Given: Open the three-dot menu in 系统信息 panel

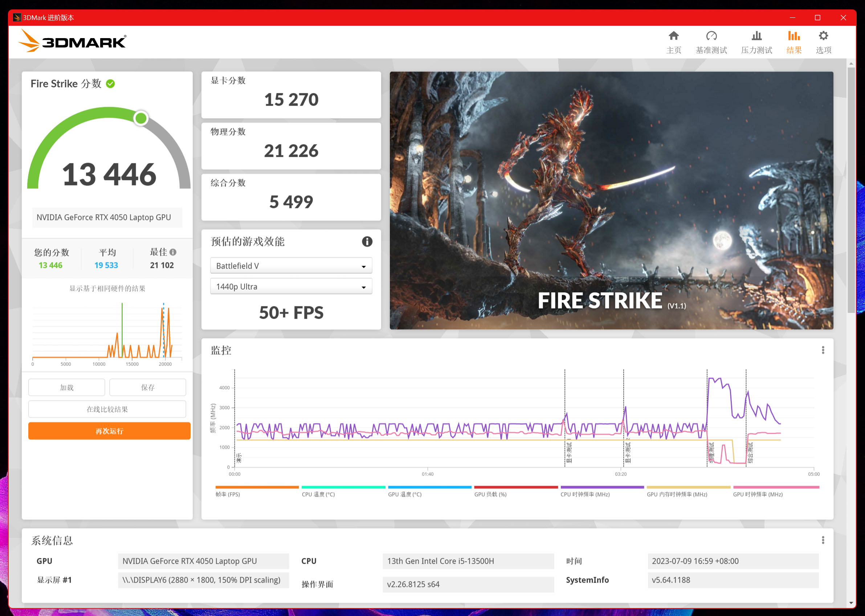Looking at the screenshot, I should [823, 540].
